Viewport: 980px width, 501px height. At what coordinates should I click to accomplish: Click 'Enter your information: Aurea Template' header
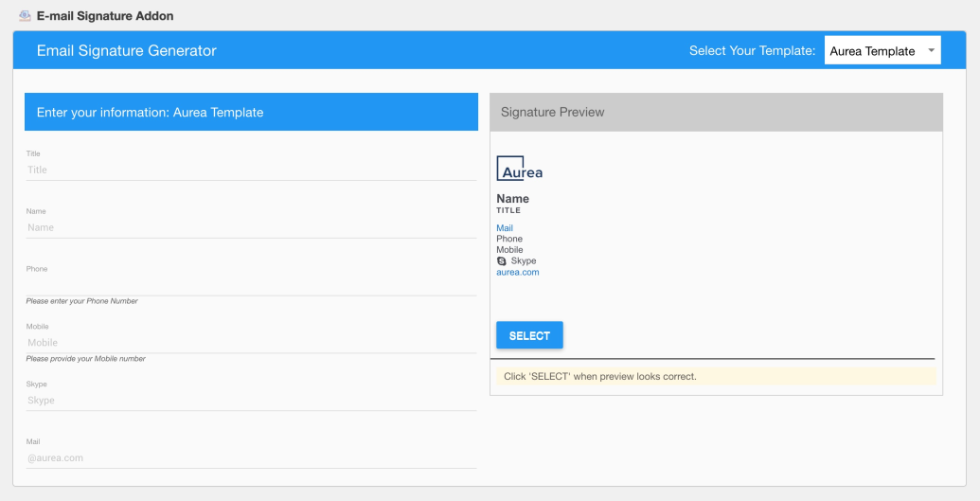point(251,112)
